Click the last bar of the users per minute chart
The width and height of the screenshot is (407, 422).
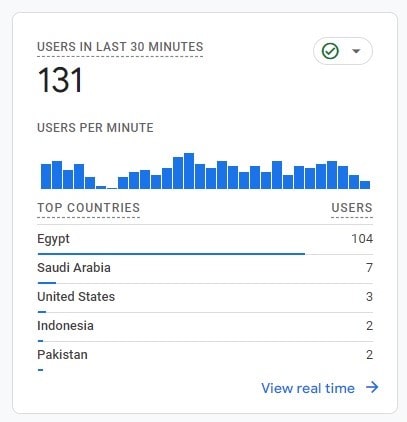365,185
